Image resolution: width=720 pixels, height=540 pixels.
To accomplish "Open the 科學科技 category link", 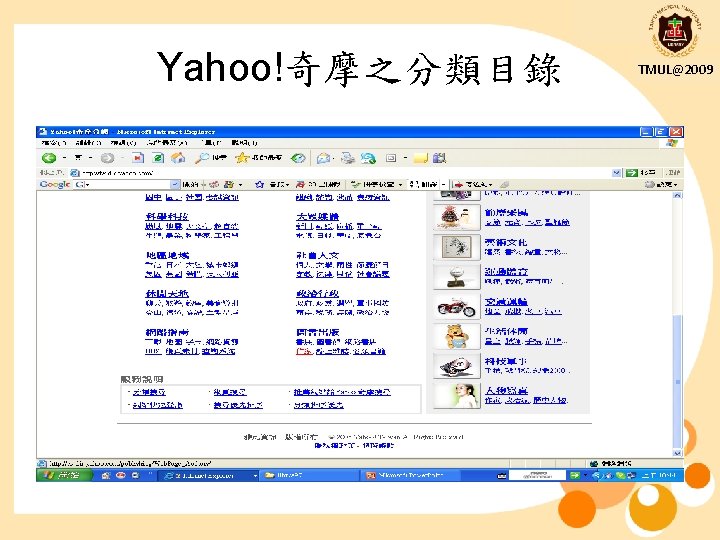I will 167,216.
